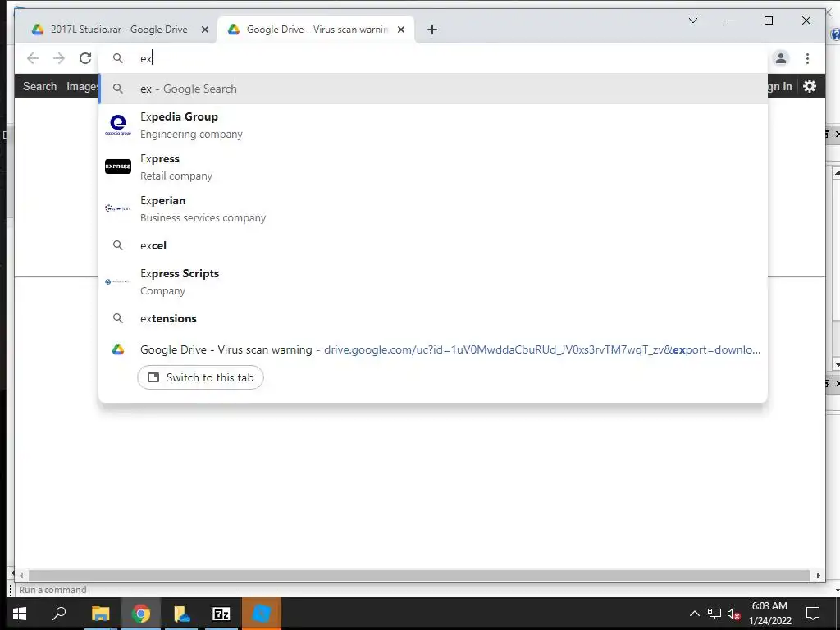Open the notification center icon
Viewport: 840px width, 630px height.
(813, 614)
